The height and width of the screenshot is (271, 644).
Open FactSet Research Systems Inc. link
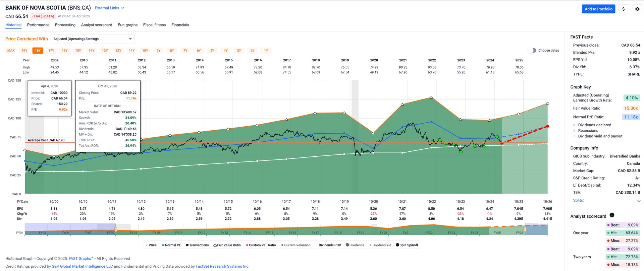[222, 267]
